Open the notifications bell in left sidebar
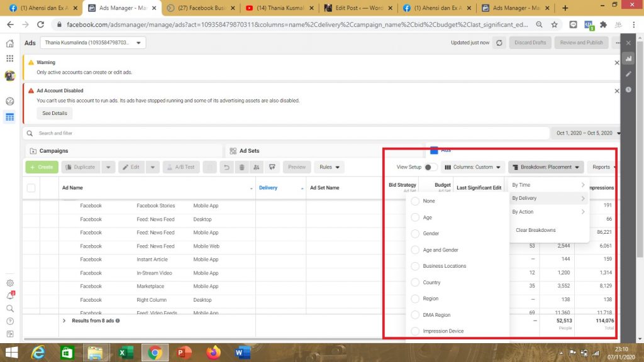644x362 pixels. coord(10,295)
